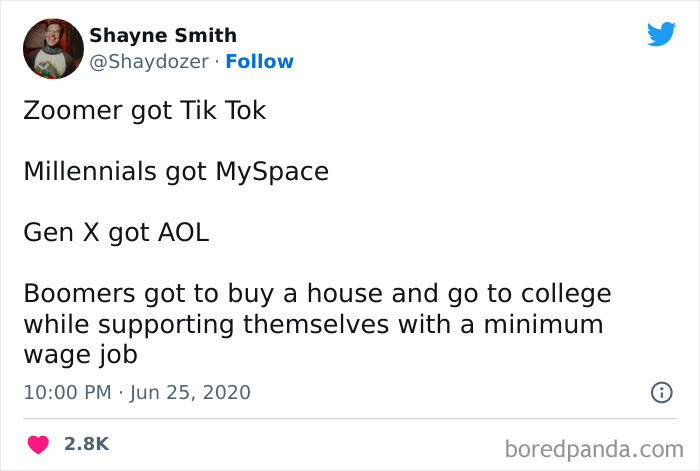The height and width of the screenshot is (471, 700).
Task: Click the 10:00 PM timestamp
Action: click(x=66, y=393)
